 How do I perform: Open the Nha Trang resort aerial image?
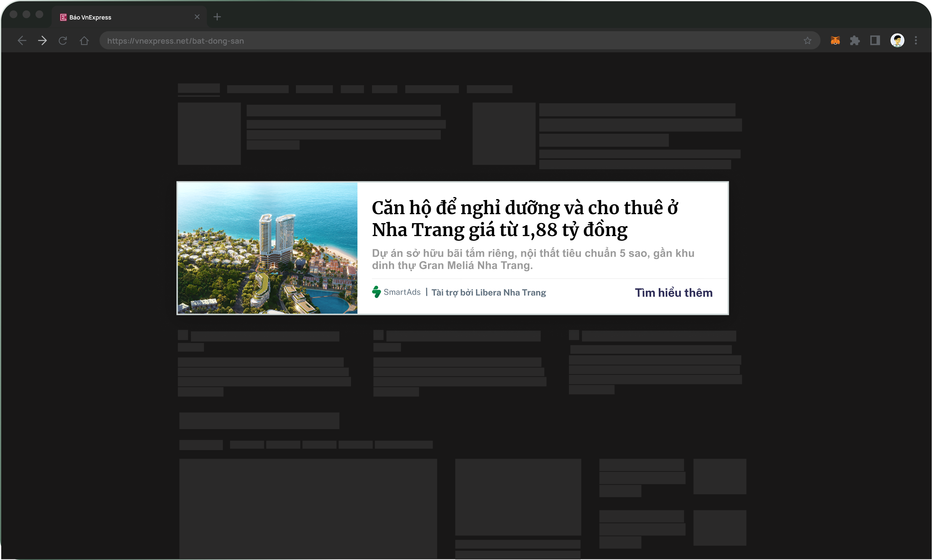[x=267, y=248]
